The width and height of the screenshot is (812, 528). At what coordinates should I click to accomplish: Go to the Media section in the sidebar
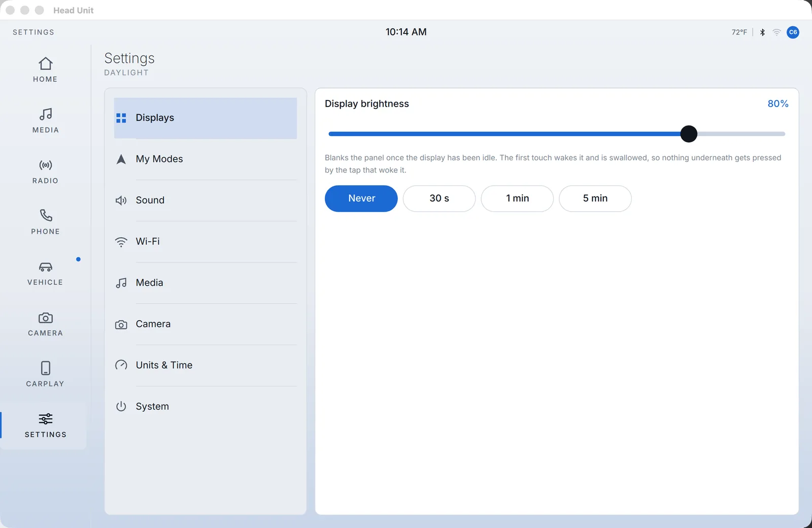(x=45, y=121)
